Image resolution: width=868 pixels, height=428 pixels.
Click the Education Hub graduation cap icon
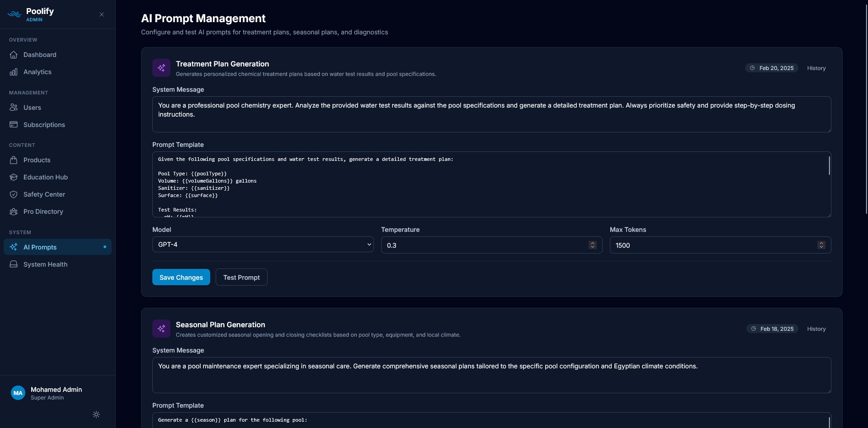point(14,177)
